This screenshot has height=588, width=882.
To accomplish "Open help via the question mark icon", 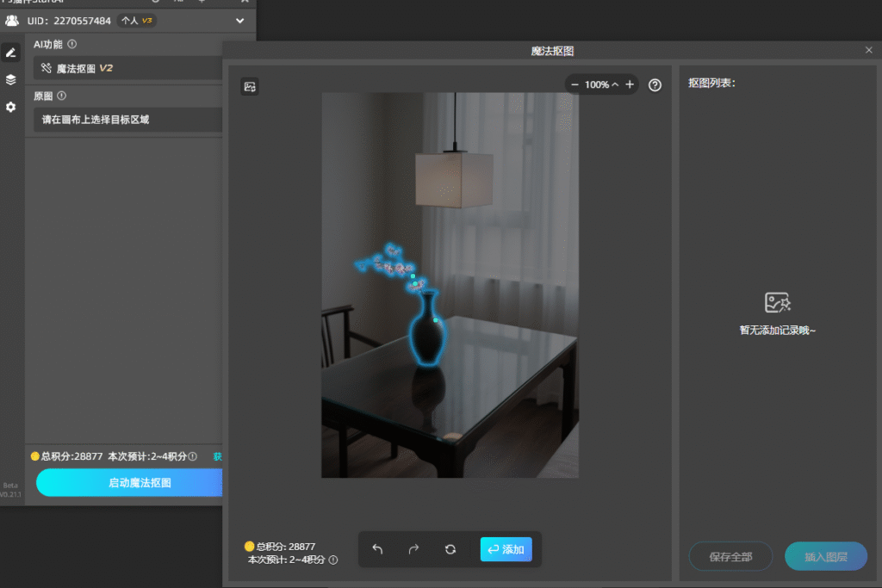I will (655, 84).
